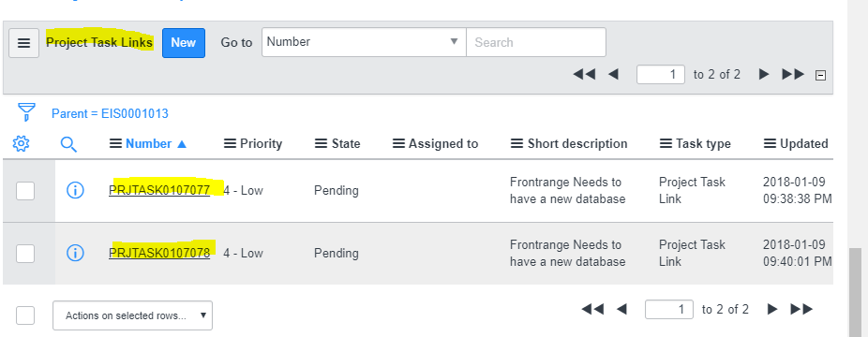
Task: Open the list hamburger menu beside Project Task Links
Action: [x=23, y=43]
